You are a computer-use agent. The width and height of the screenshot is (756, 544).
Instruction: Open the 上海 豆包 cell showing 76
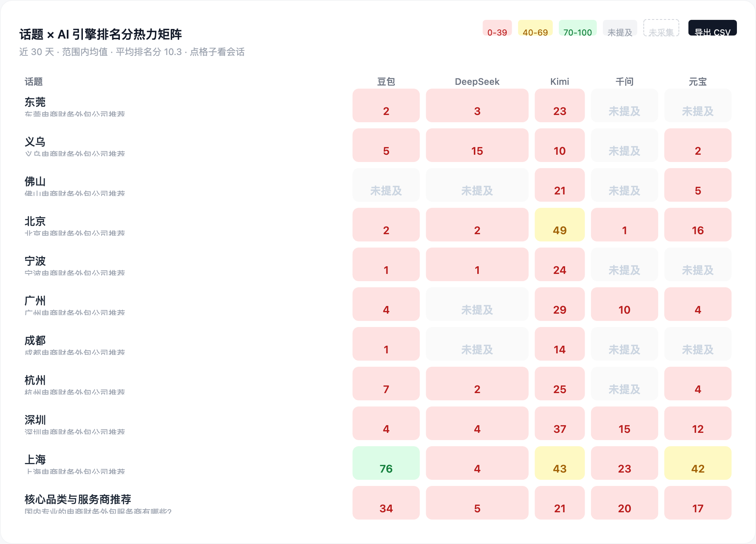point(386,463)
